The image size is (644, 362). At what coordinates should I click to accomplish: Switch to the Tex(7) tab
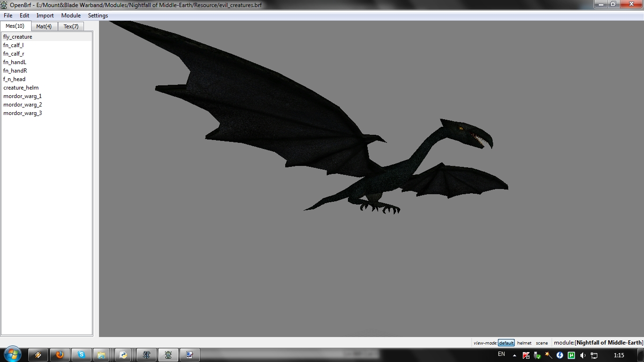pos(71,26)
